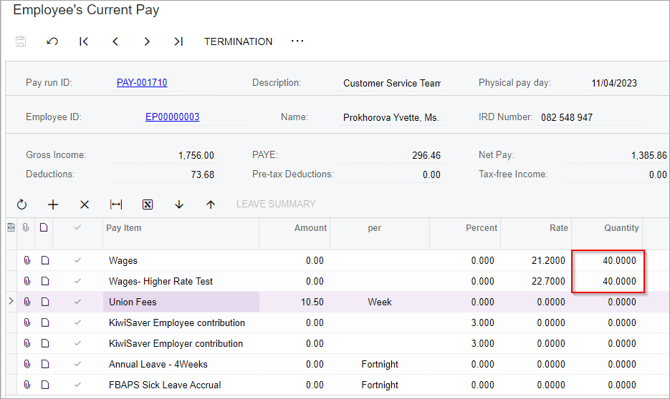Open note for Union Fees row
The image size is (670, 399).
[x=45, y=302]
